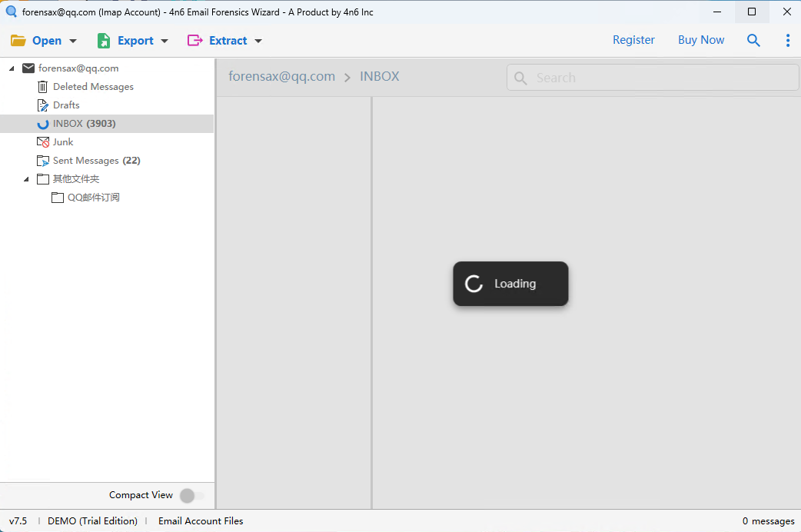This screenshot has width=801, height=532.
Task: Click the Junk folder icon
Action: tap(43, 142)
